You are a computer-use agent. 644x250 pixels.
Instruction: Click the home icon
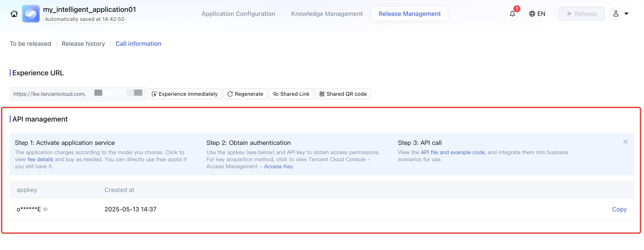point(14,14)
